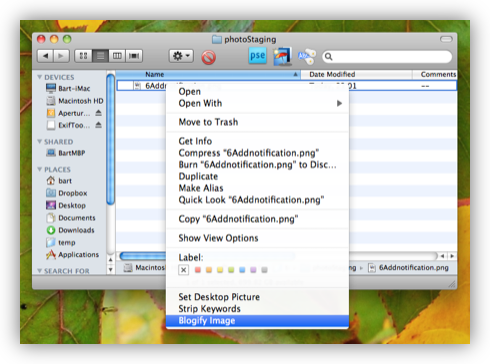Screen dimensions: 490x364
Task: Focus the Finder search field
Action: point(387,57)
